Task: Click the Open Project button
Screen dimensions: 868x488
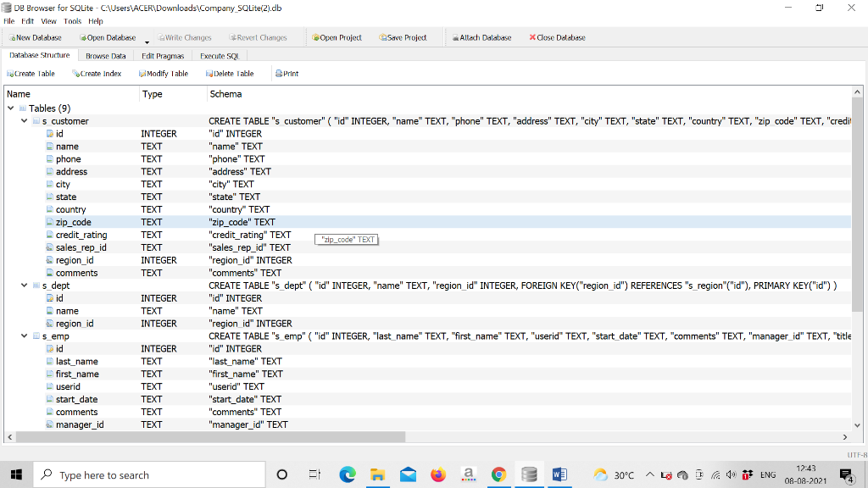Action: (338, 37)
